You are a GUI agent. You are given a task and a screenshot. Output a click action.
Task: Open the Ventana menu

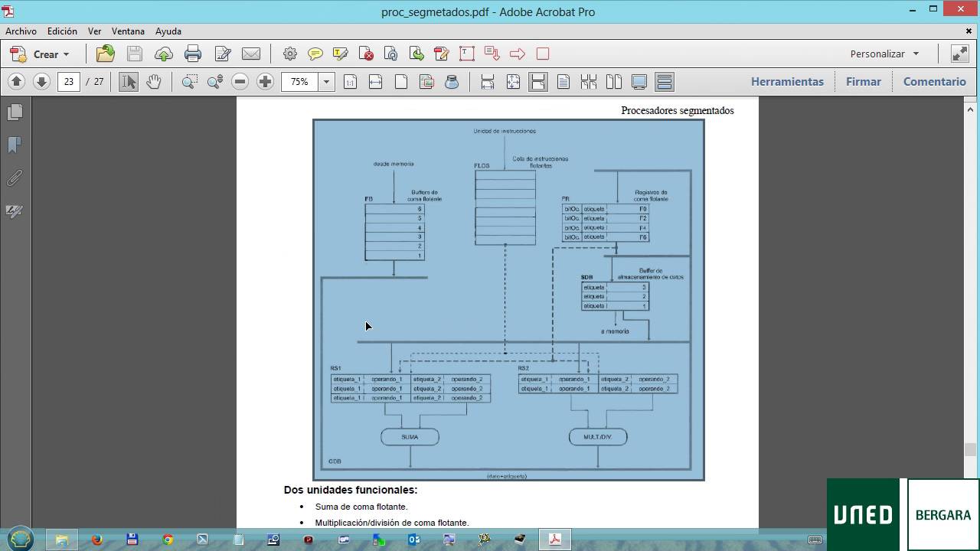click(128, 31)
